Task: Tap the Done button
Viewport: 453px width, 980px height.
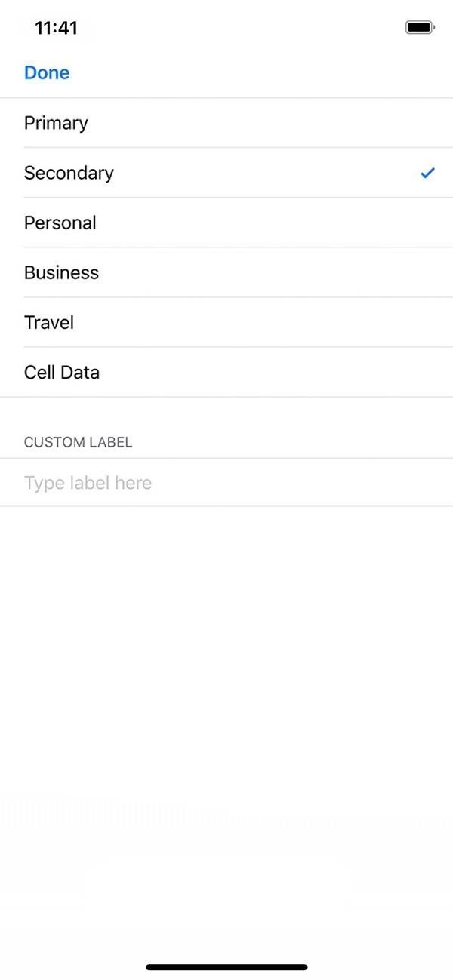Action: [x=47, y=72]
